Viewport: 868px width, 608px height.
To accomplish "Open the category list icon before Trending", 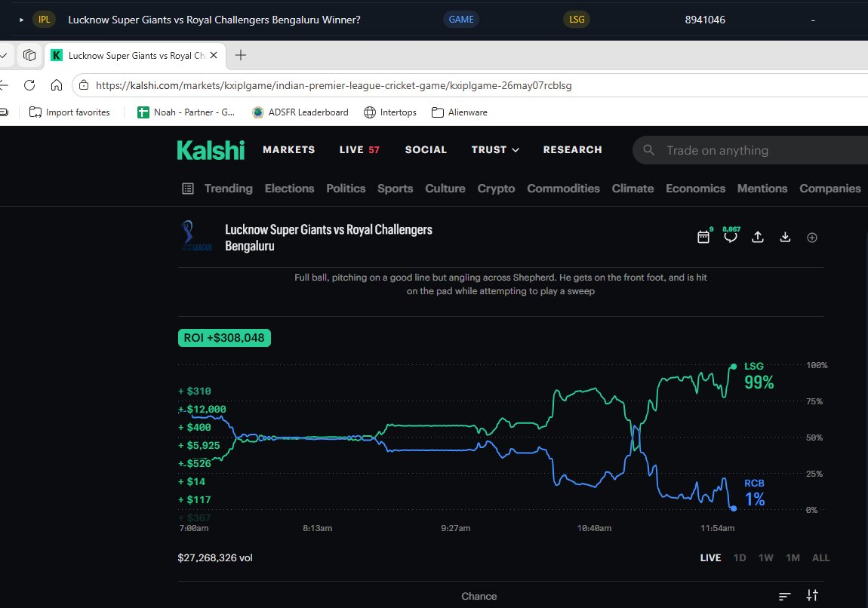I will (x=188, y=189).
